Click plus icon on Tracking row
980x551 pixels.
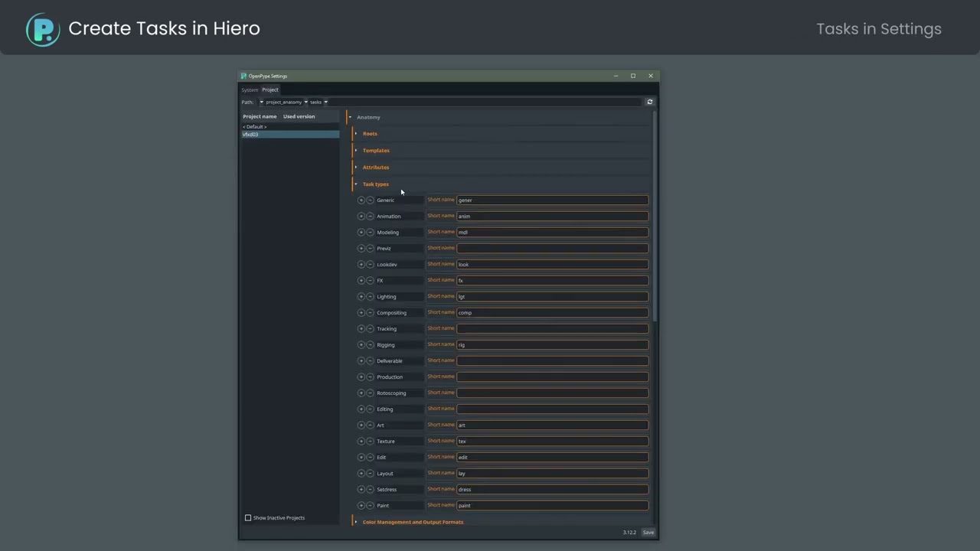361,328
